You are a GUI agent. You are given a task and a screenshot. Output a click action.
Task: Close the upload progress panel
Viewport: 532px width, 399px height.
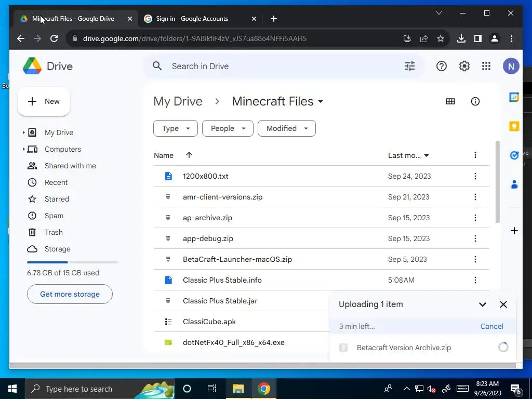[x=503, y=304]
